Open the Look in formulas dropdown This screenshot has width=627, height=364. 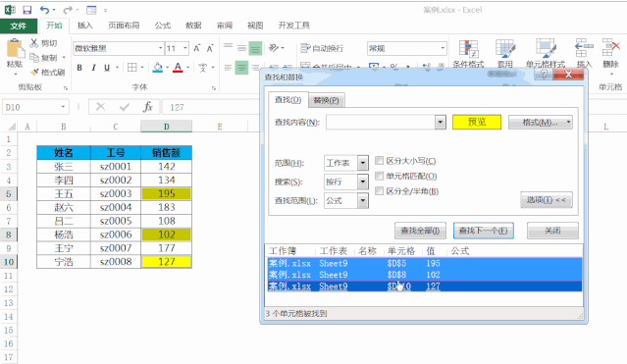coord(363,201)
